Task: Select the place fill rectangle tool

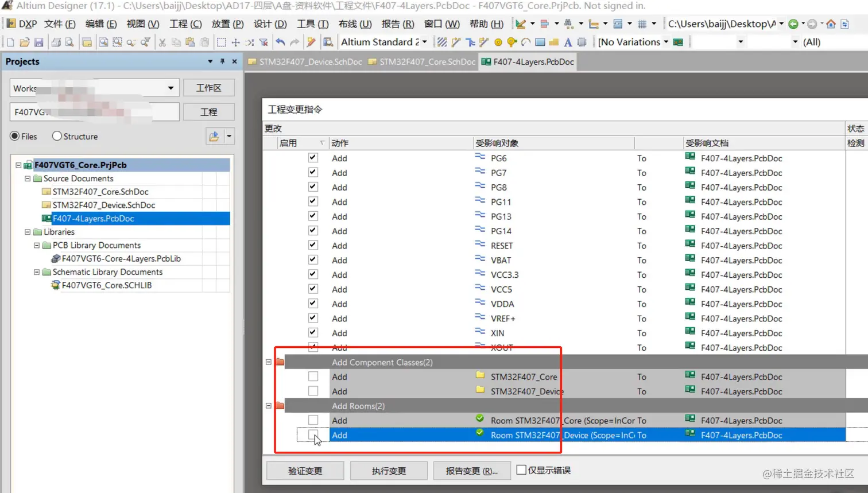Action: tap(540, 42)
